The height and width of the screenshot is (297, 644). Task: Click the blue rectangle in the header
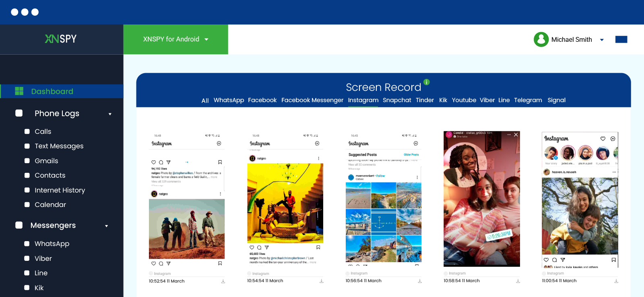621,39
